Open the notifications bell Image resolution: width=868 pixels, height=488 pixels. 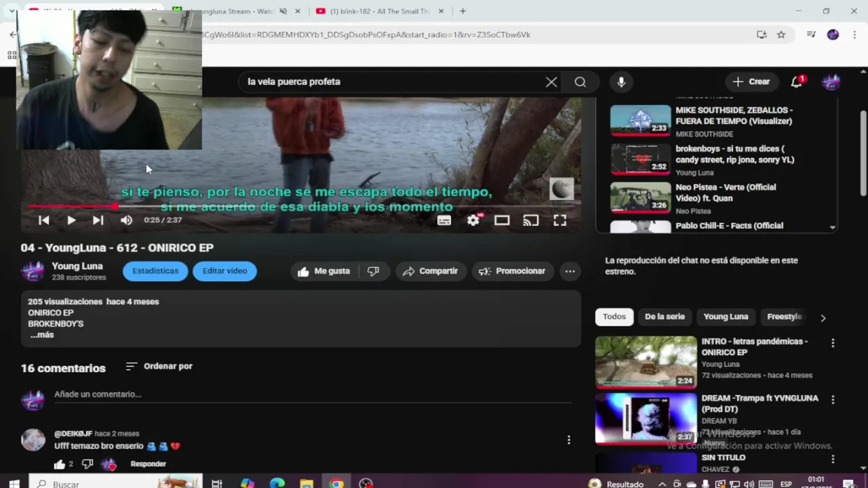click(x=797, y=82)
